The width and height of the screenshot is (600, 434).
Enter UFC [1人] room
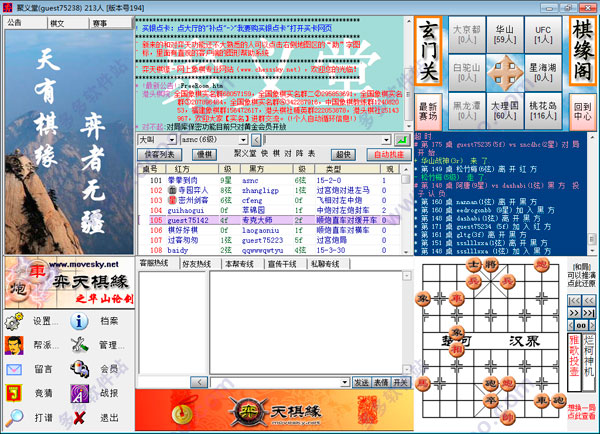tap(543, 34)
